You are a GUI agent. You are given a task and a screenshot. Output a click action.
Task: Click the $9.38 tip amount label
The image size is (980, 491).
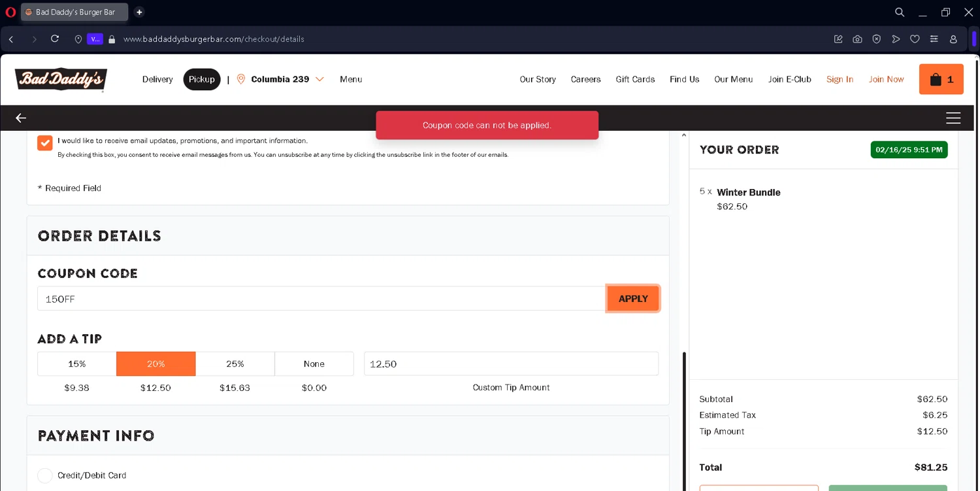pyautogui.click(x=77, y=388)
